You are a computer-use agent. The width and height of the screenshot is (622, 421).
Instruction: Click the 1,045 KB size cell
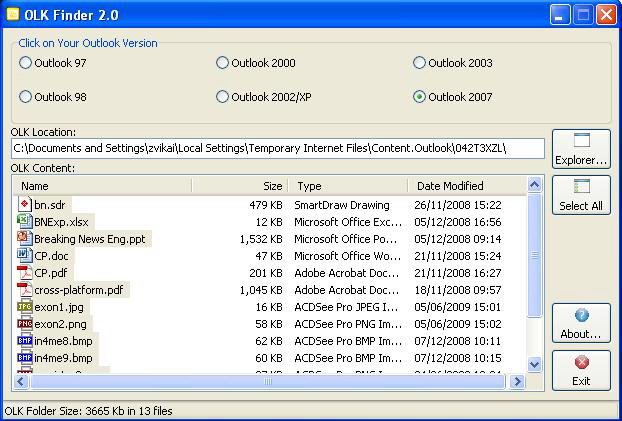click(x=261, y=290)
